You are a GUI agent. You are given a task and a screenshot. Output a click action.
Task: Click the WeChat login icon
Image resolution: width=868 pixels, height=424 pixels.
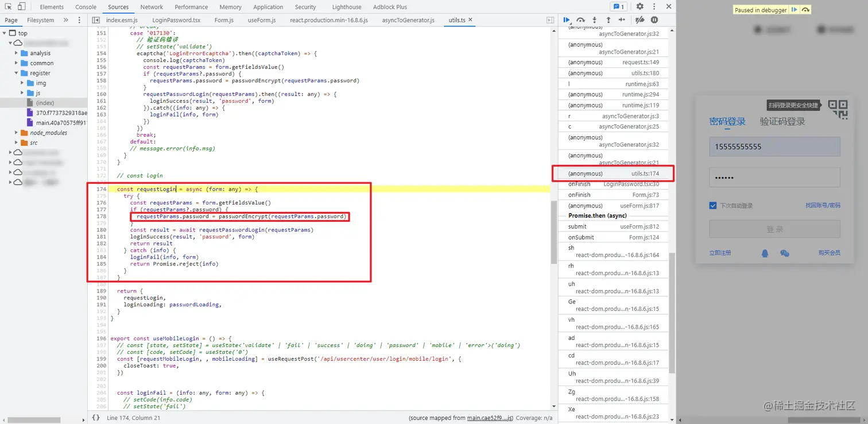click(x=785, y=253)
